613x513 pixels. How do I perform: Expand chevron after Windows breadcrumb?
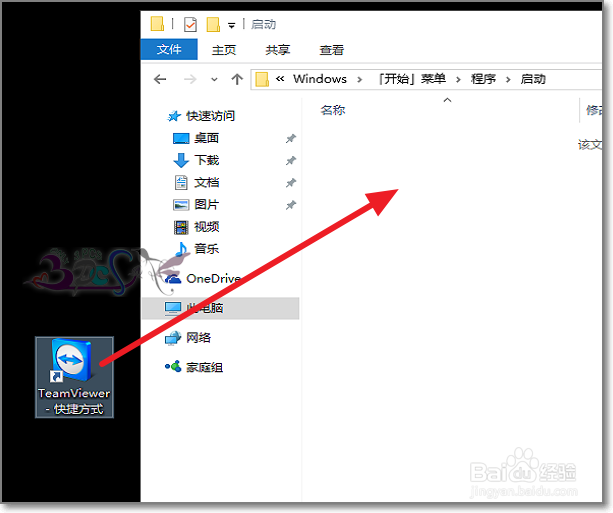point(360,80)
